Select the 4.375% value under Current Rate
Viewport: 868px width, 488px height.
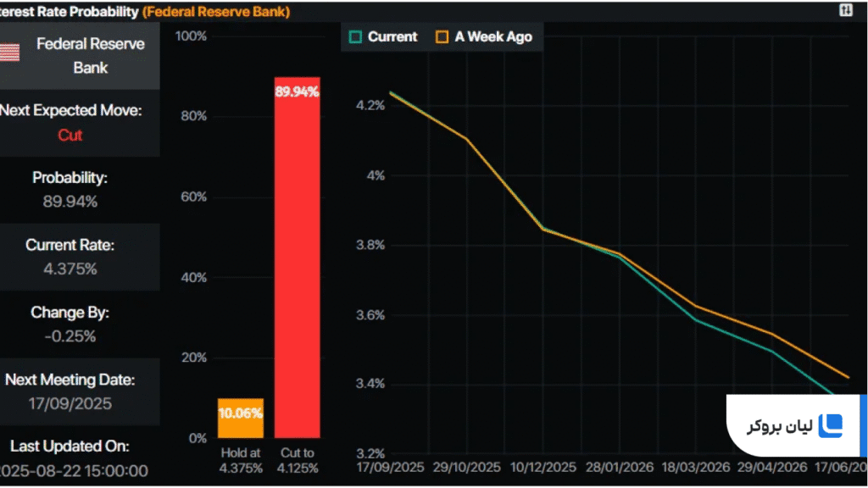coord(70,269)
